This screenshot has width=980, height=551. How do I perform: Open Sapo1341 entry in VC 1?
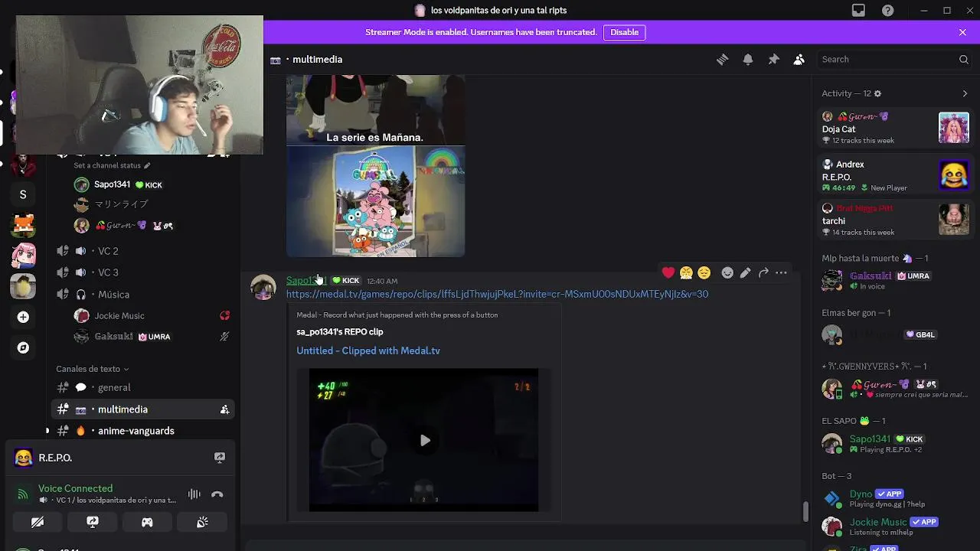click(122, 184)
